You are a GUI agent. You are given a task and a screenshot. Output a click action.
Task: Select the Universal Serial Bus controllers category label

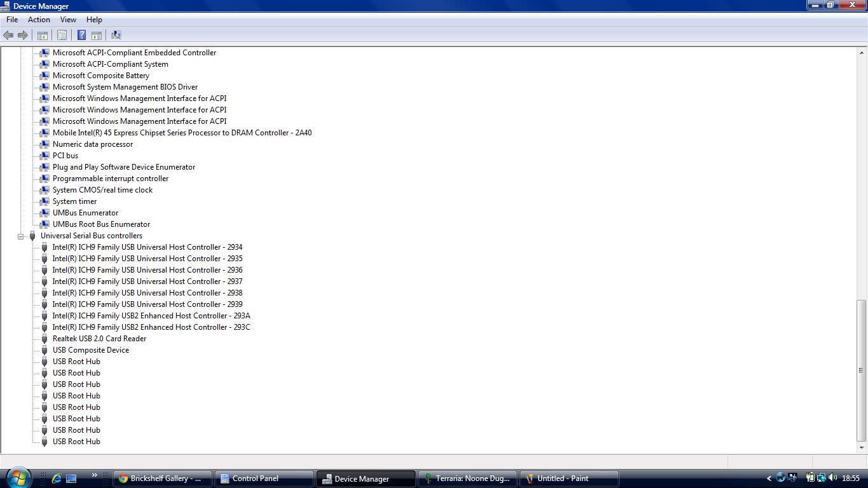tap(92, 236)
